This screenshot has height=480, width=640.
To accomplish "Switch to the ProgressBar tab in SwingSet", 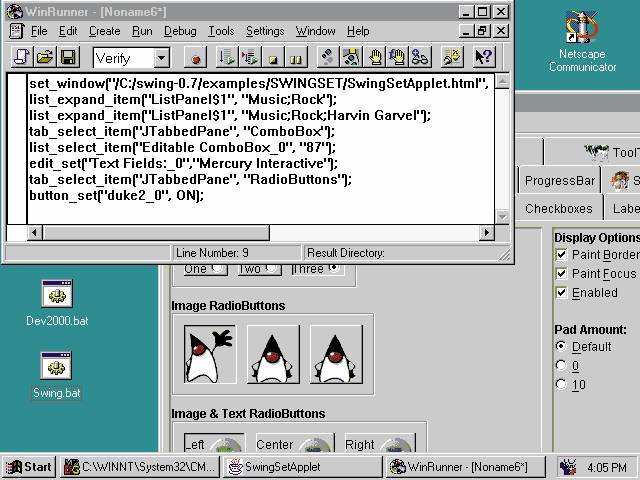I will (x=560, y=180).
